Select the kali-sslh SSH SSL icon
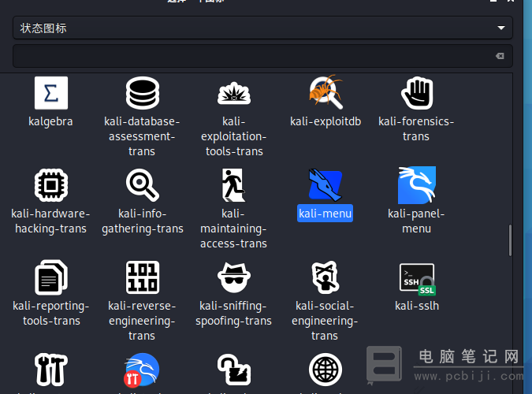The image size is (532, 394). click(x=418, y=279)
